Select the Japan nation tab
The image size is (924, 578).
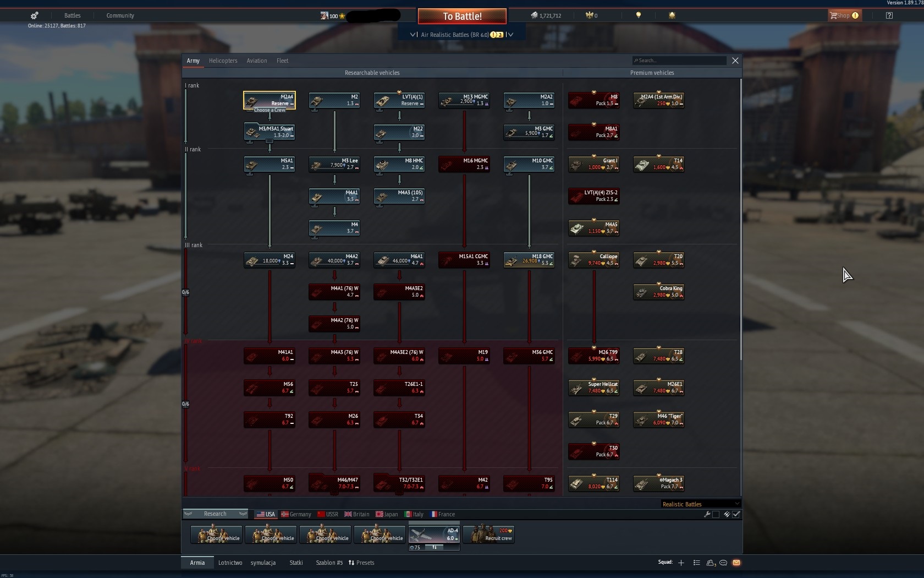(387, 514)
